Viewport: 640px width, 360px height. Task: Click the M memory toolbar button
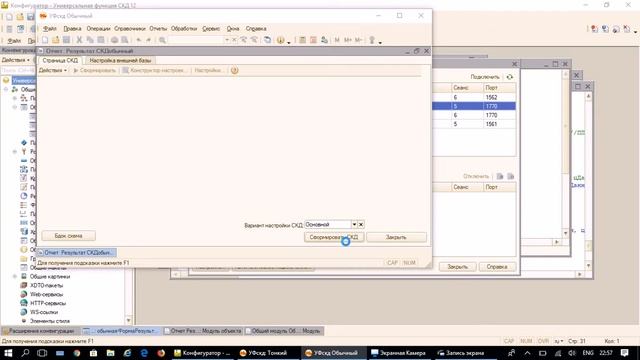337,40
